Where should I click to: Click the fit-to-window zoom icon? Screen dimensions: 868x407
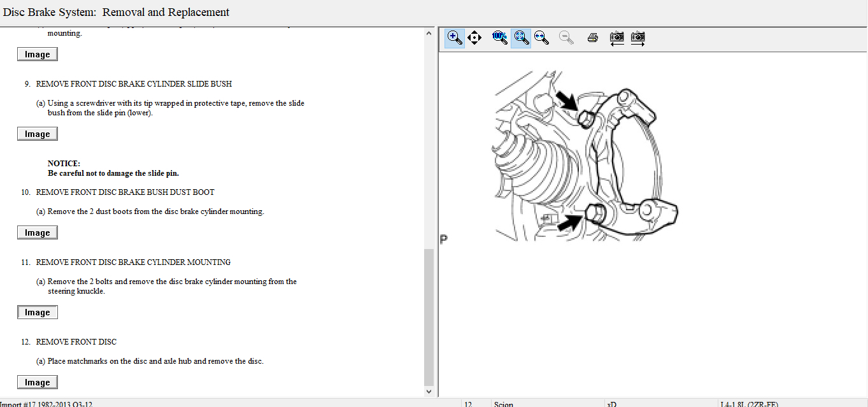(x=521, y=38)
